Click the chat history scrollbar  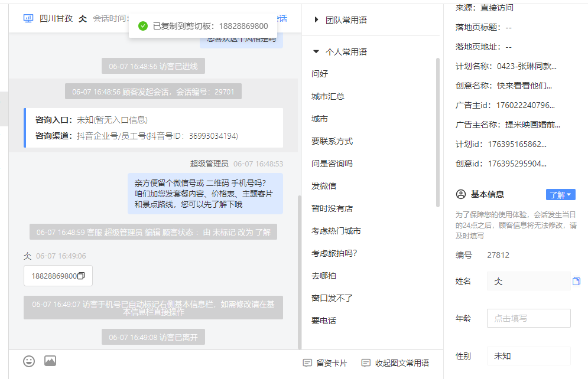click(x=299, y=272)
